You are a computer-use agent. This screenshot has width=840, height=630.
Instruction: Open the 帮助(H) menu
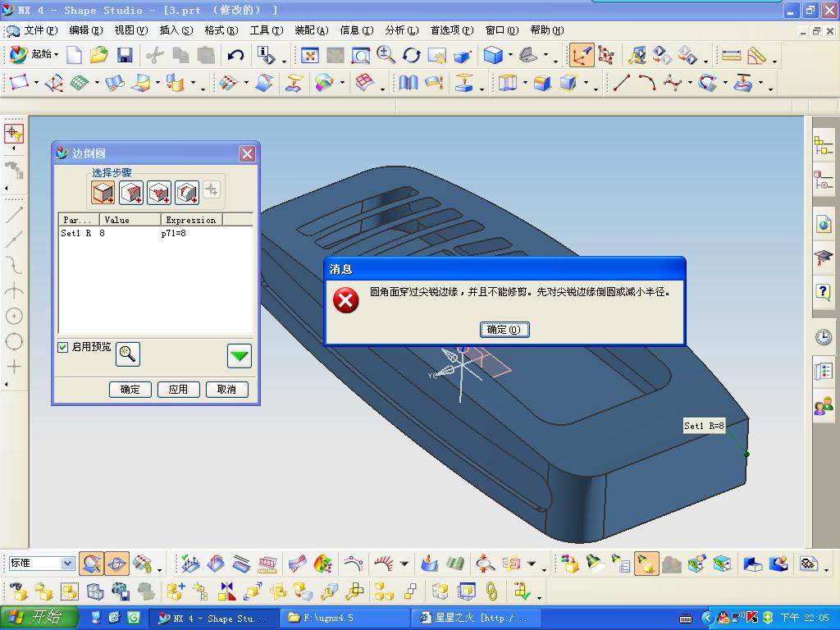pyautogui.click(x=546, y=30)
